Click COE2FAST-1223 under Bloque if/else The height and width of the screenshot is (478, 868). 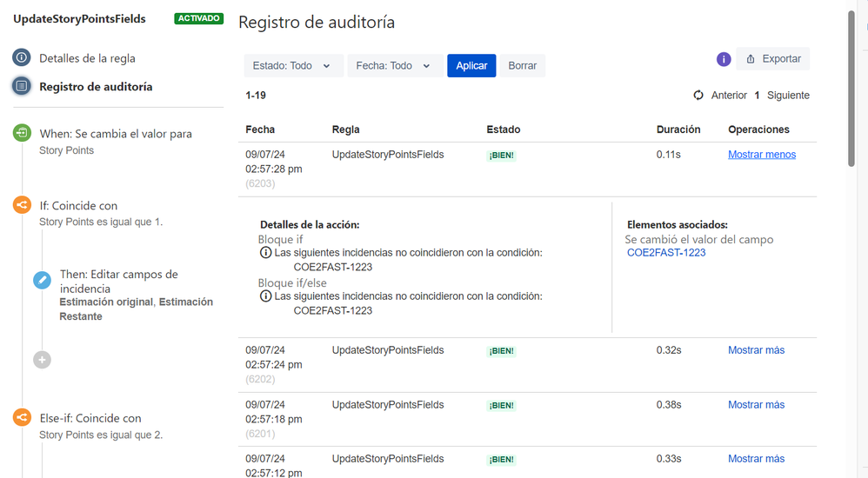click(x=333, y=311)
